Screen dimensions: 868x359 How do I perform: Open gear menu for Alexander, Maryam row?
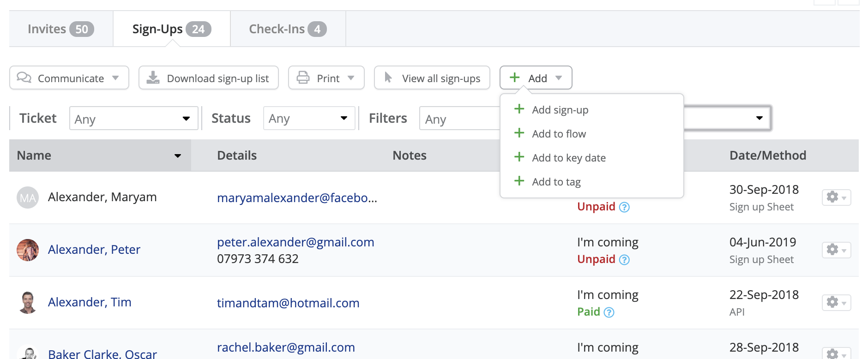(x=836, y=197)
